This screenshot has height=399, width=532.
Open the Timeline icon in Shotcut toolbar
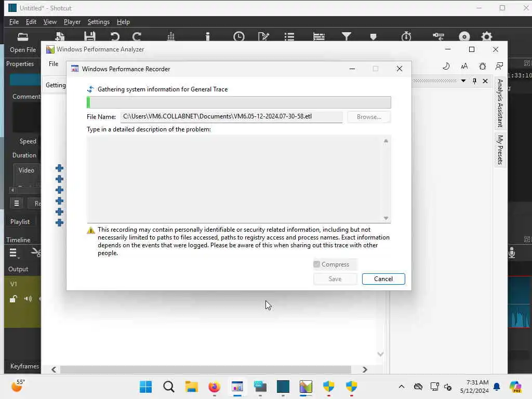(x=319, y=36)
